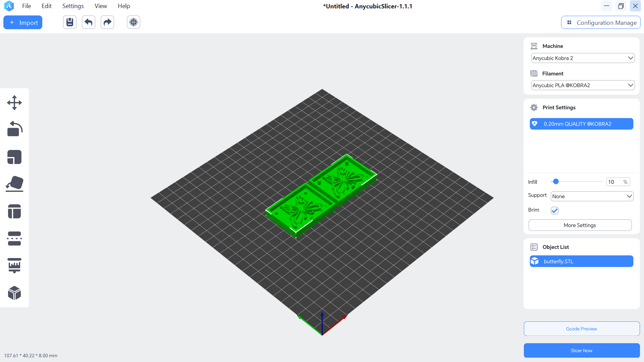Open the Machine dropdown Anycubic Kobra 2
Screen dimensions: 644x362
click(x=583, y=58)
